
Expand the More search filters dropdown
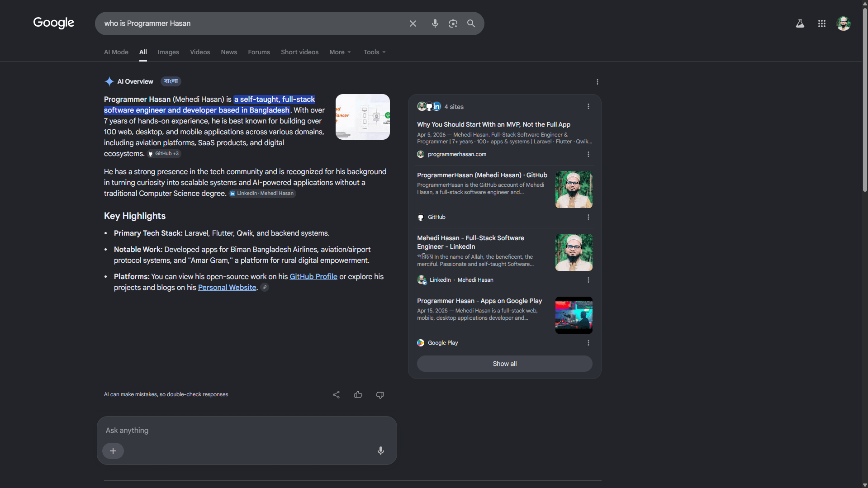pos(340,52)
